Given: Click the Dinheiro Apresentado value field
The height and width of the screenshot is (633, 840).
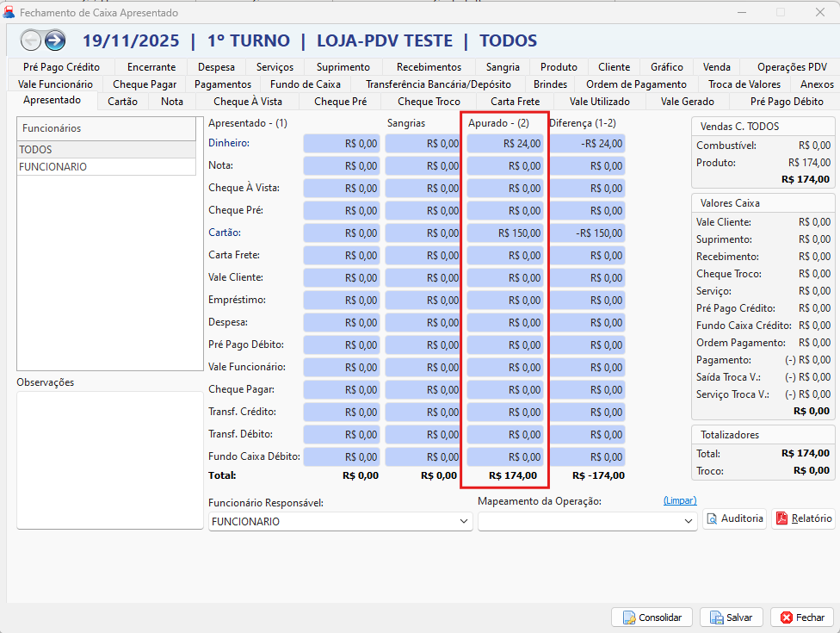Looking at the screenshot, I should 342,144.
